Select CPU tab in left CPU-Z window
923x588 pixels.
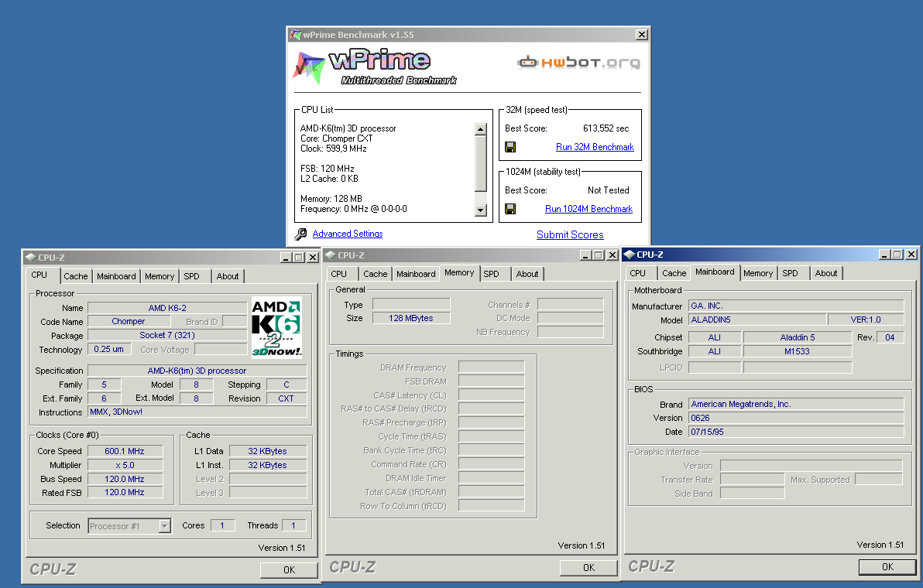[39, 275]
